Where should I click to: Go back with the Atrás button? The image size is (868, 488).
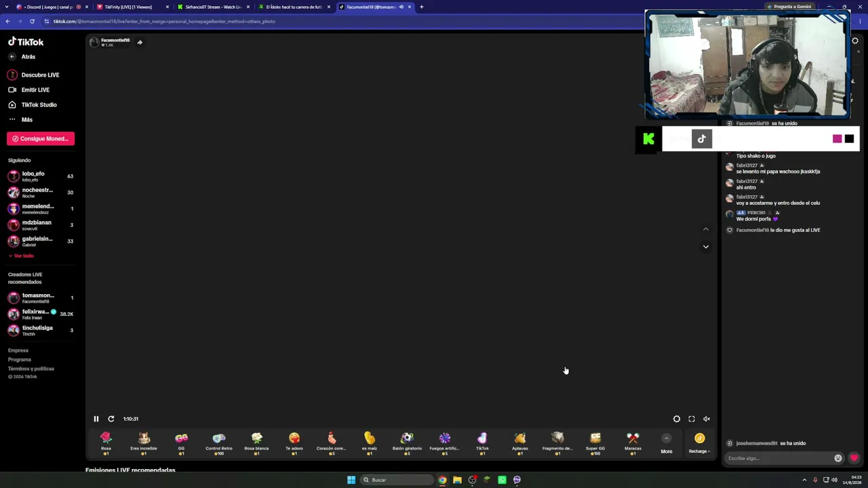pos(23,57)
